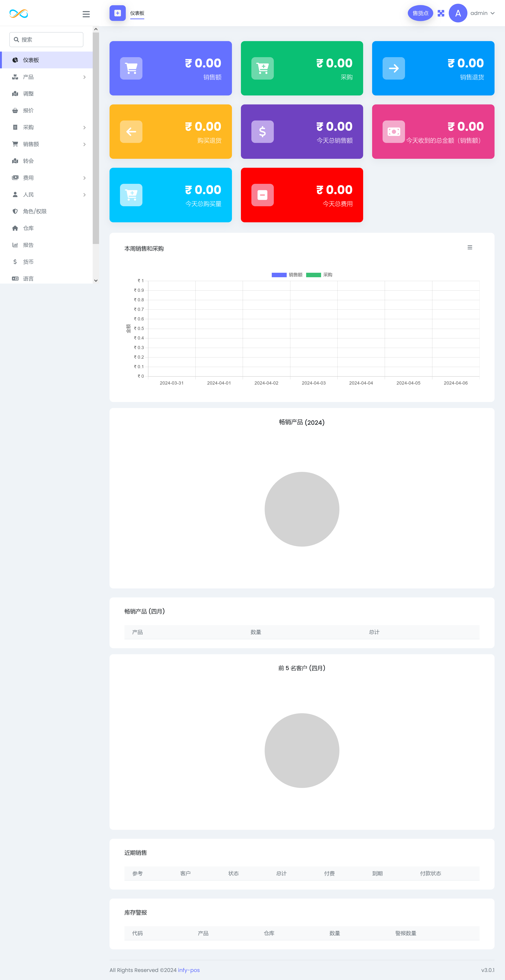Expand the 采购 submenu chevron

(84, 127)
